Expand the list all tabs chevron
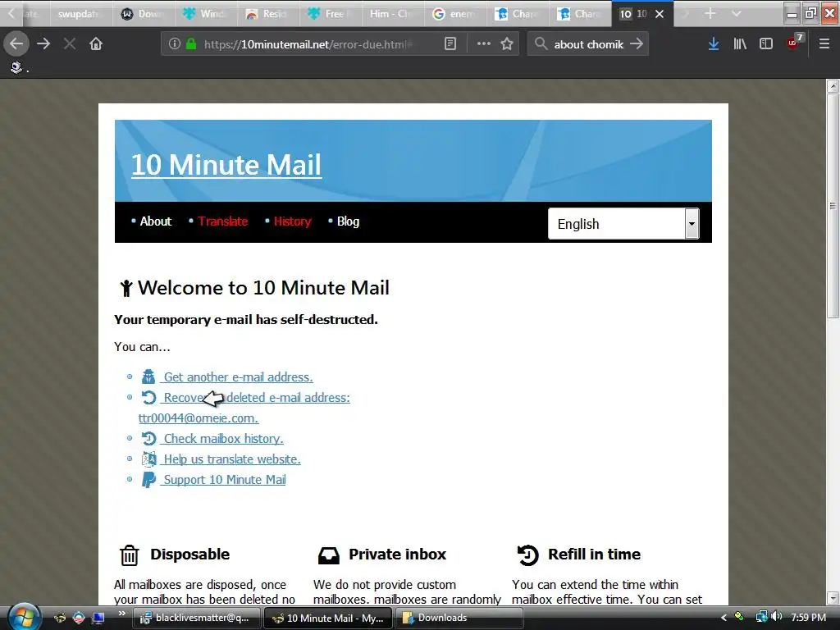Screen dimensions: 840x630 (x=737, y=13)
